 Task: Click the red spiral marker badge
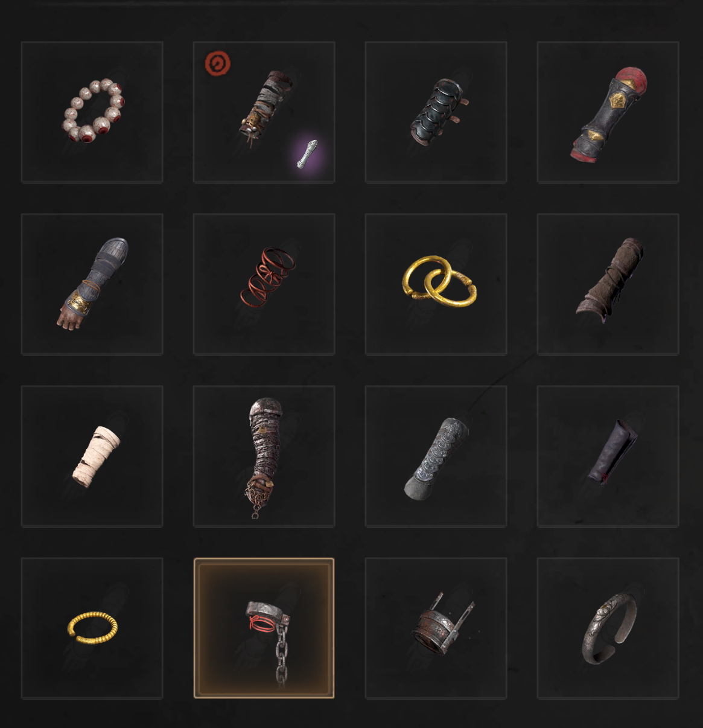pos(218,63)
